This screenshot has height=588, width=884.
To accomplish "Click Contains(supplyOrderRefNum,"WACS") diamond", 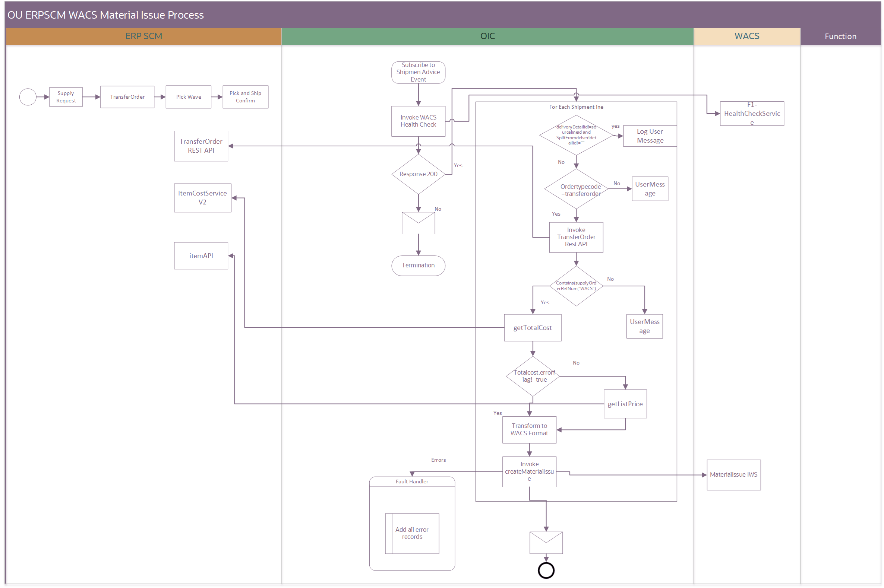I will 576,286.
